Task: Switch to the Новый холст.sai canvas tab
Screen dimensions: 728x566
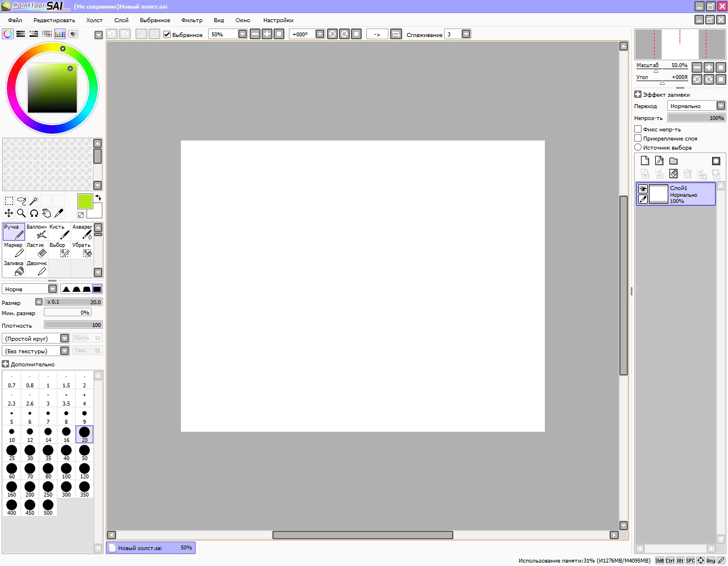Action: tap(151, 548)
